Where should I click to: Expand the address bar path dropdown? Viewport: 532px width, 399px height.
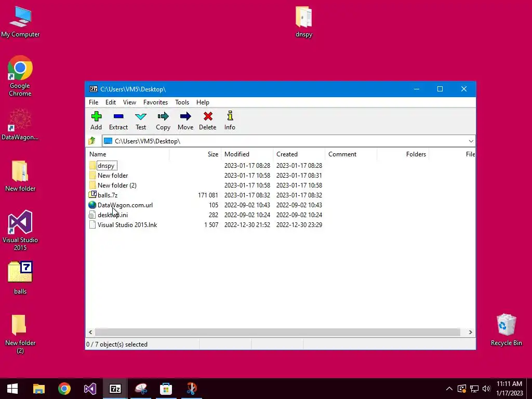click(471, 141)
